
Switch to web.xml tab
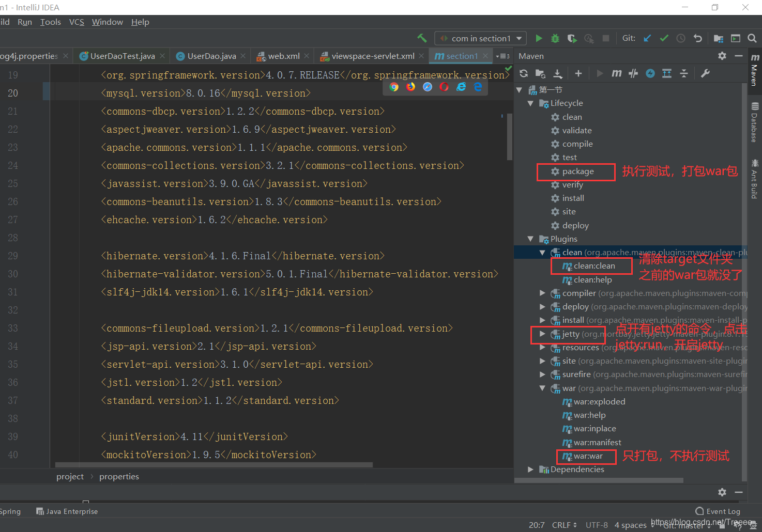tap(283, 56)
